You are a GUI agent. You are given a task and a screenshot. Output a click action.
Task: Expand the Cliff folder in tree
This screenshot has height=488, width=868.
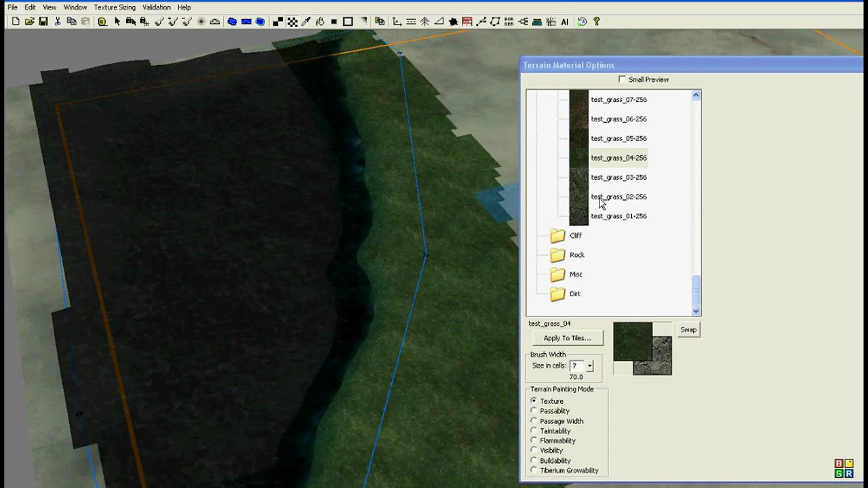coord(557,236)
